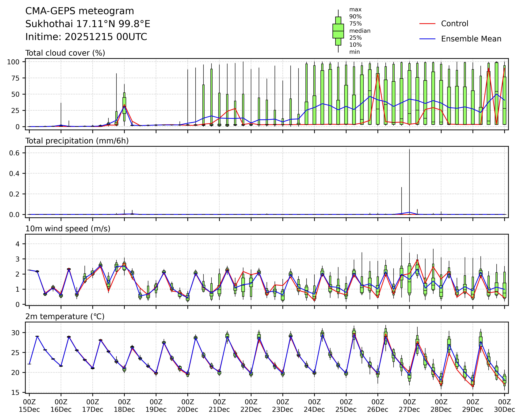Click the red Control legend line
Viewport: 522px width, 420px height.
point(427,24)
